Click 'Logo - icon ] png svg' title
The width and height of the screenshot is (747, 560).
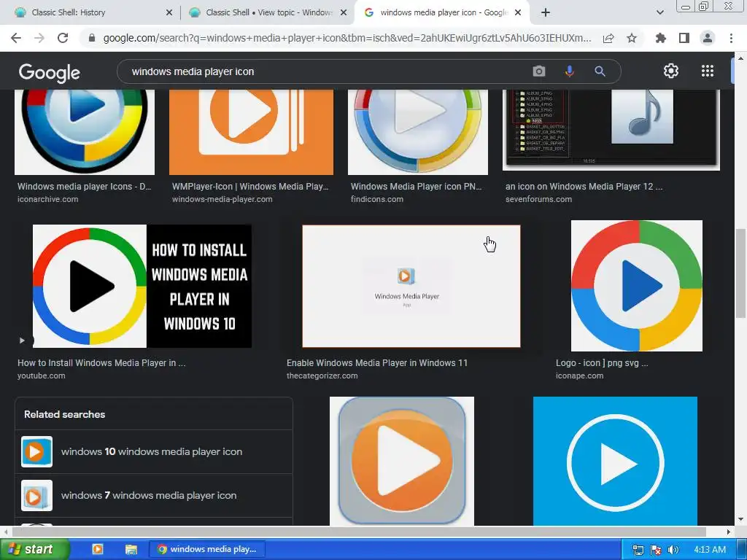tap(602, 363)
